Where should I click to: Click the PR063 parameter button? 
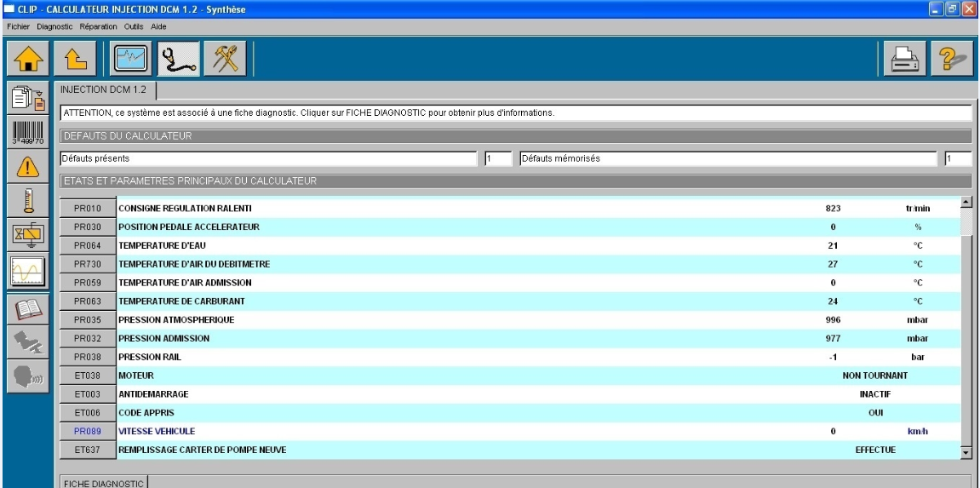pos(88,301)
